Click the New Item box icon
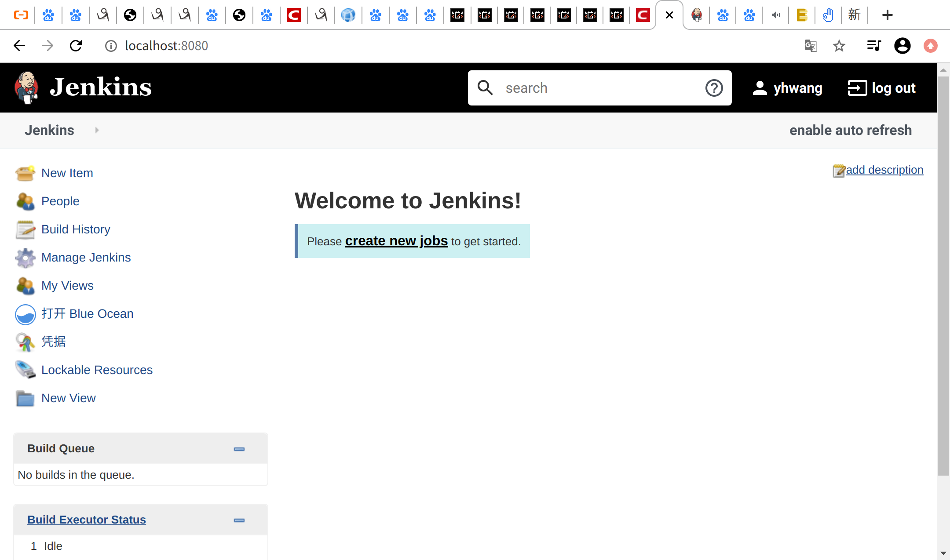Screen dimensions: 950x560 [25, 173]
